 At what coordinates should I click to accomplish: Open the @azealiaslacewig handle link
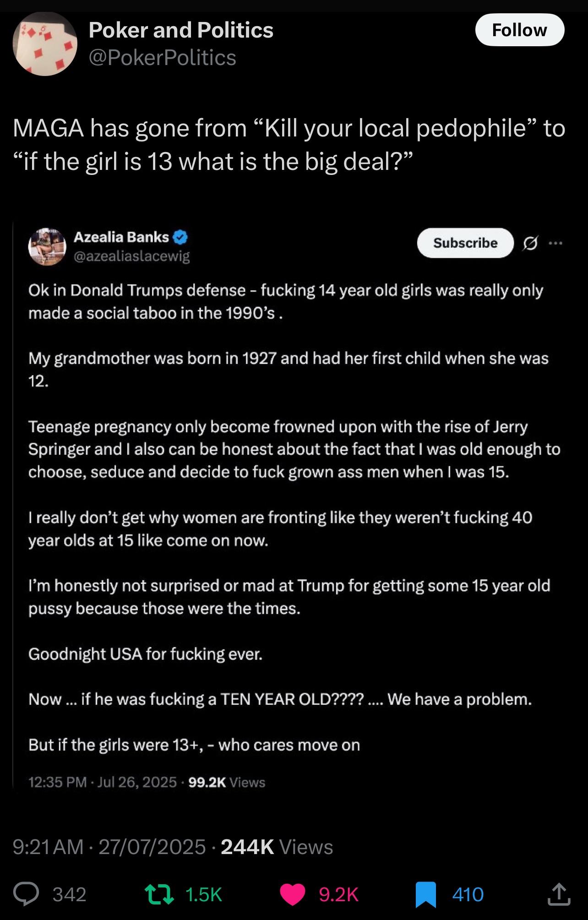131,256
